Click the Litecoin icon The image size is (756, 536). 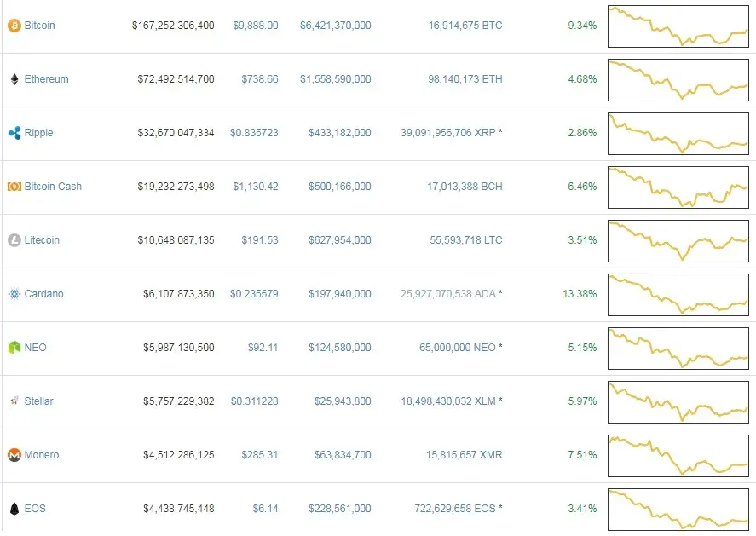pyautogui.click(x=14, y=240)
